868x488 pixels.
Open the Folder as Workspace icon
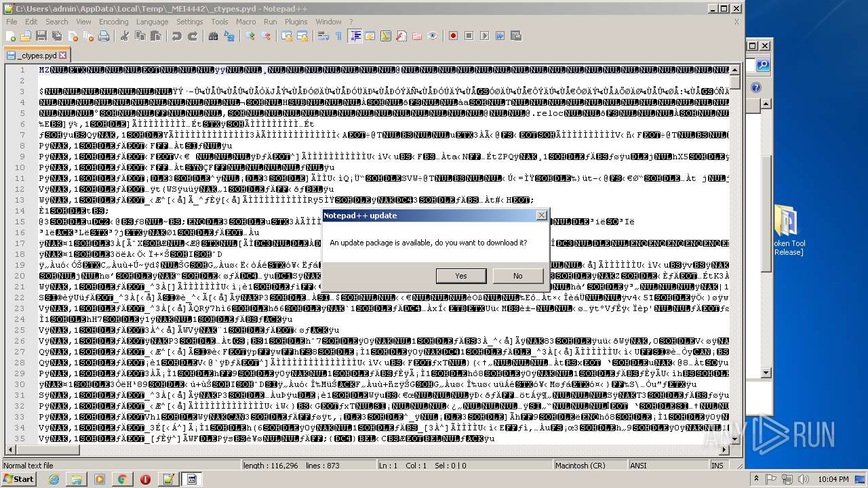pos(417,36)
